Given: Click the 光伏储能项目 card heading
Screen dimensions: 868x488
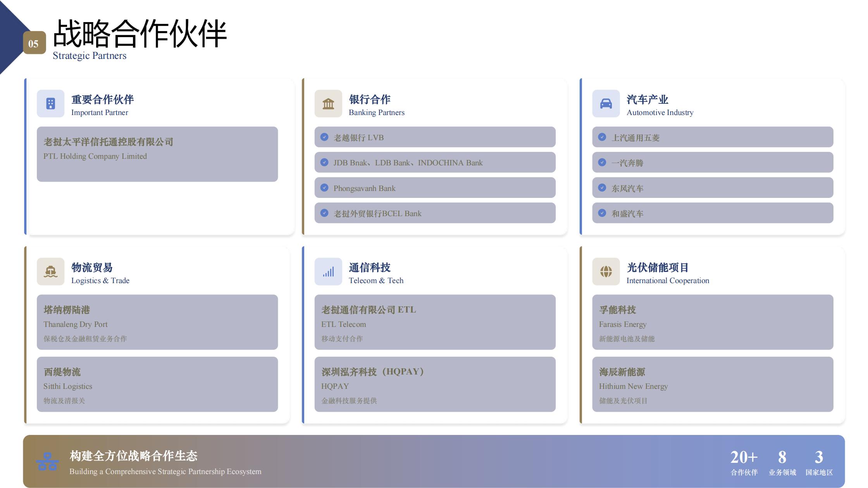Looking at the screenshot, I should pyautogui.click(x=658, y=268).
